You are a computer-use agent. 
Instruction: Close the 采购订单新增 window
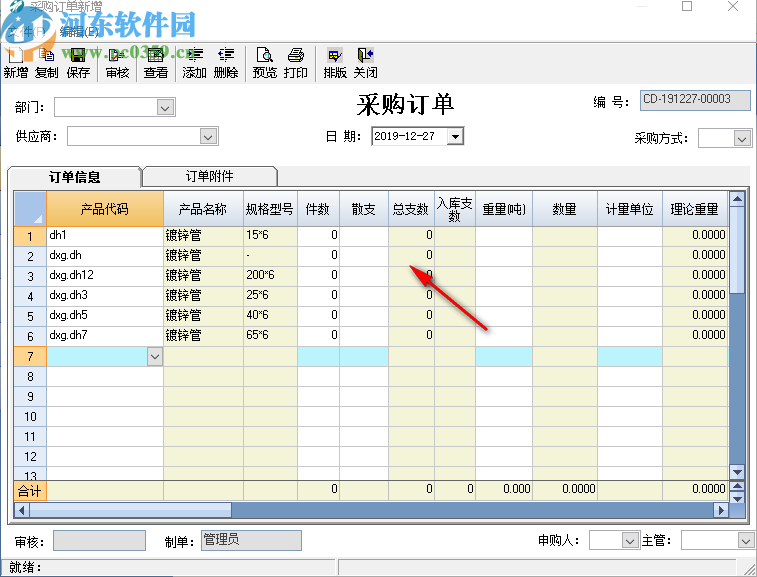pos(732,6)
